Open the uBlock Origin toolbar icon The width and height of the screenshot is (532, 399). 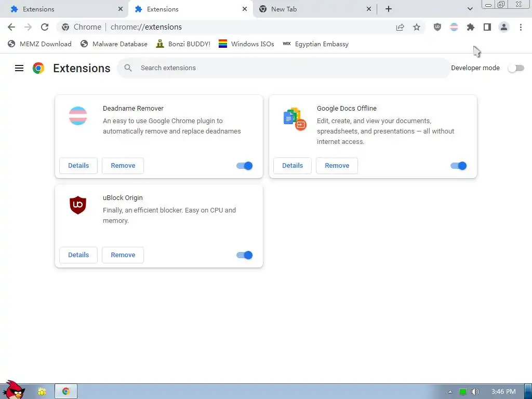click(x=437, y=27)
